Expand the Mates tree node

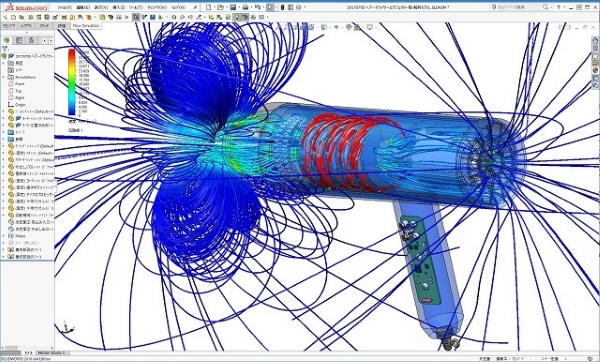3,236
